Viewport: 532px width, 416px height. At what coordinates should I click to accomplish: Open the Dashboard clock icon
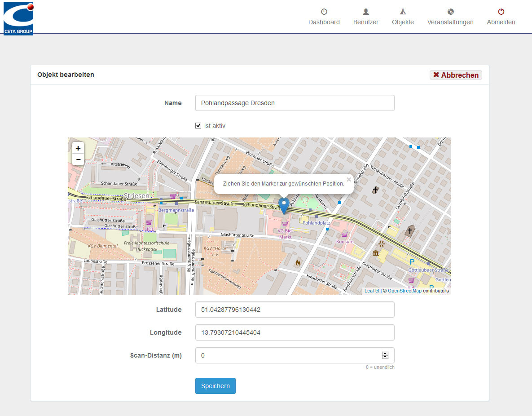pyautogui.click(x=324, y=12)
